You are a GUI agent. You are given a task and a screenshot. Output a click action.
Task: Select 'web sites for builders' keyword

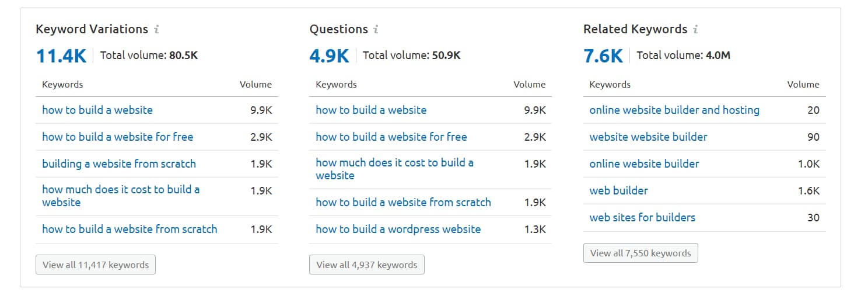tap(642, 218)
